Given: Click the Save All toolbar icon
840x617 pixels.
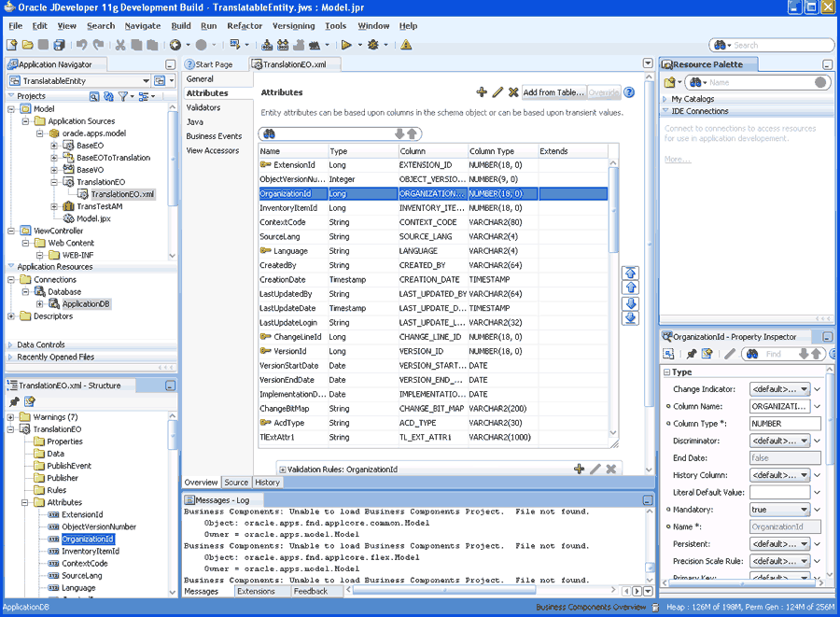Looking at the screenshot, I should point(59,45).
